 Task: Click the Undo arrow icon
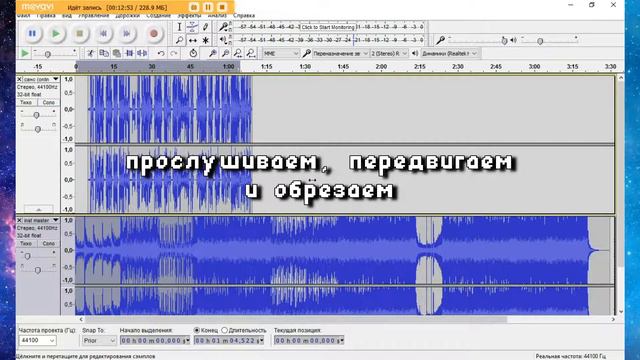click(x=161, y=53)
